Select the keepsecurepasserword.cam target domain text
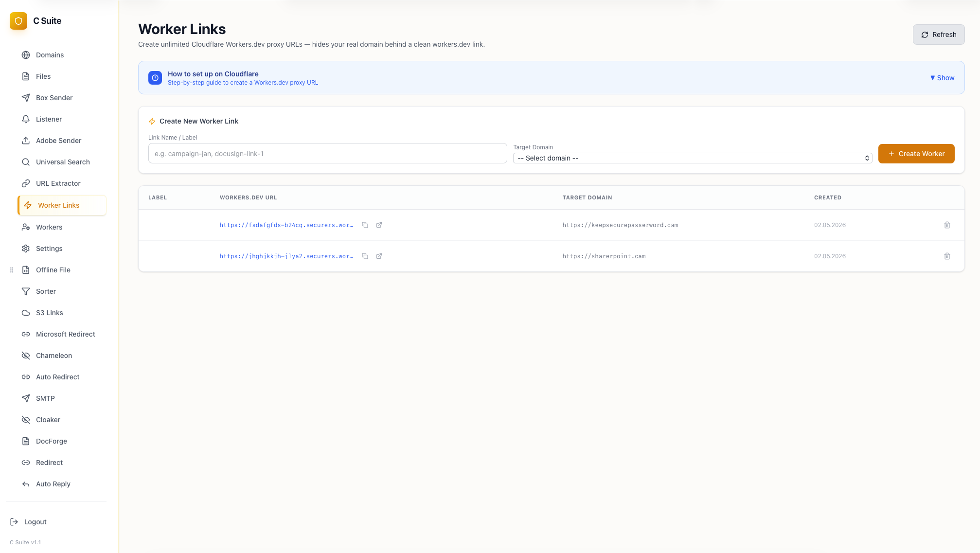The width and height of the screenshot is (980, 553). (620, 225)
